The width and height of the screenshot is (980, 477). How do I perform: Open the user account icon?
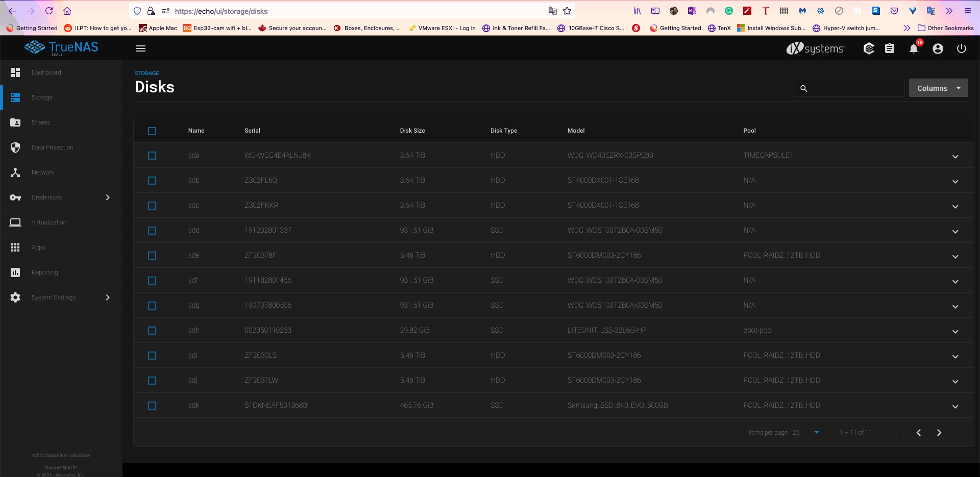coord(938,48)
